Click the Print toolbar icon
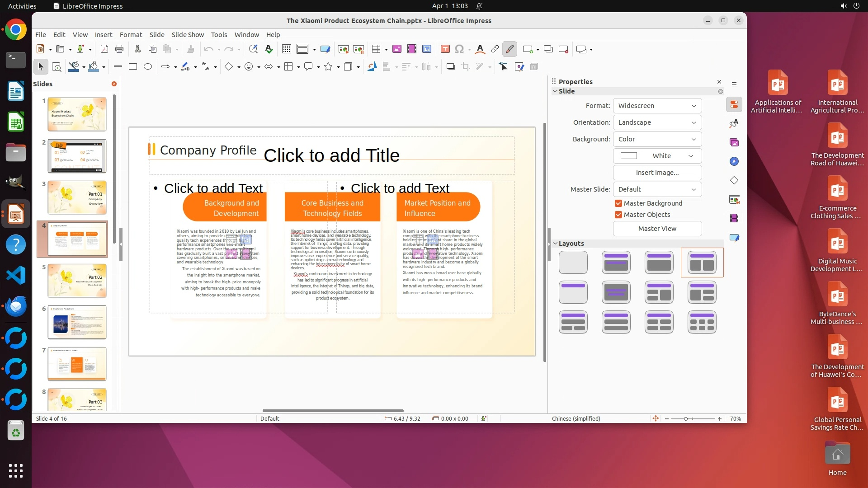The height and width of the screenshot is (488, 868). (119, 49)
